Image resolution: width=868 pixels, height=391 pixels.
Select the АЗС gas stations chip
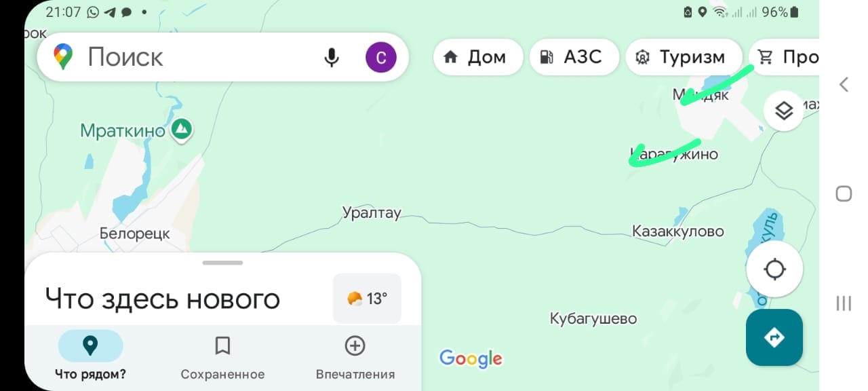point(574,57)
